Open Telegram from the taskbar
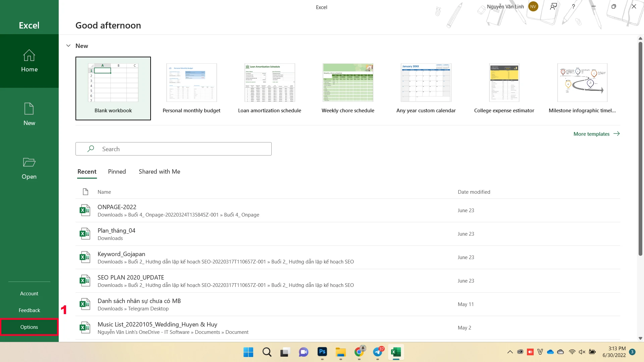644x362 pixels. click(378, 352)
